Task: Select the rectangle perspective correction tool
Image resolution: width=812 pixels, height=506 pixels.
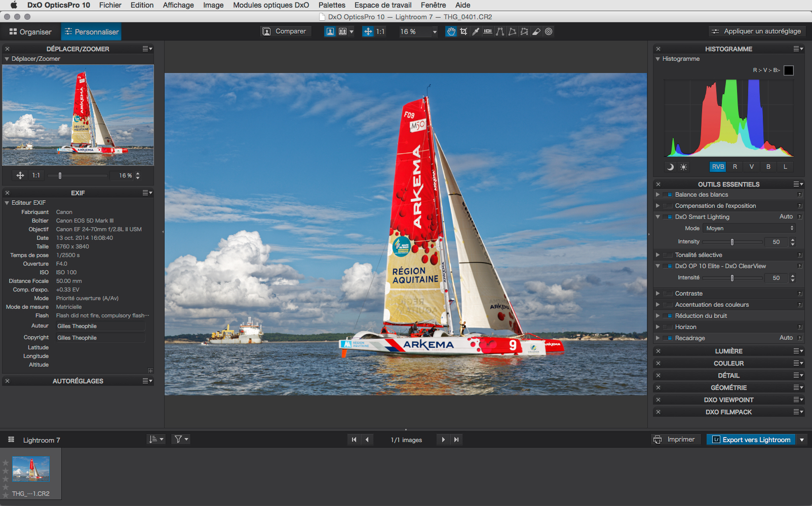Action: point(512,31)
